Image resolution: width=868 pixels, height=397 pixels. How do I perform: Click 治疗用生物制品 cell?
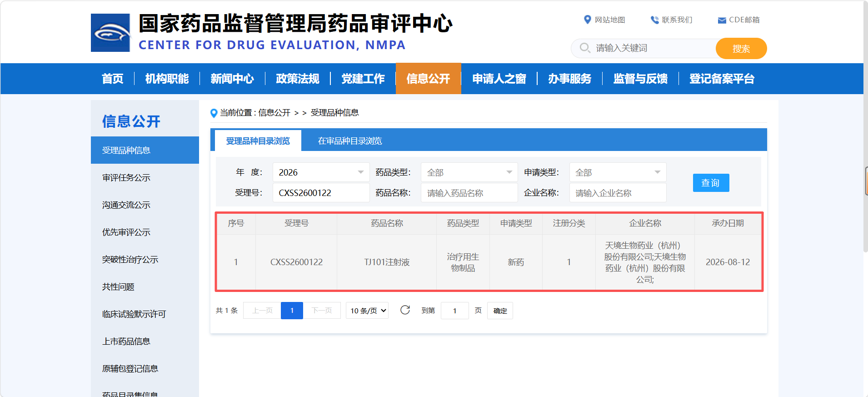pos(463,262)
